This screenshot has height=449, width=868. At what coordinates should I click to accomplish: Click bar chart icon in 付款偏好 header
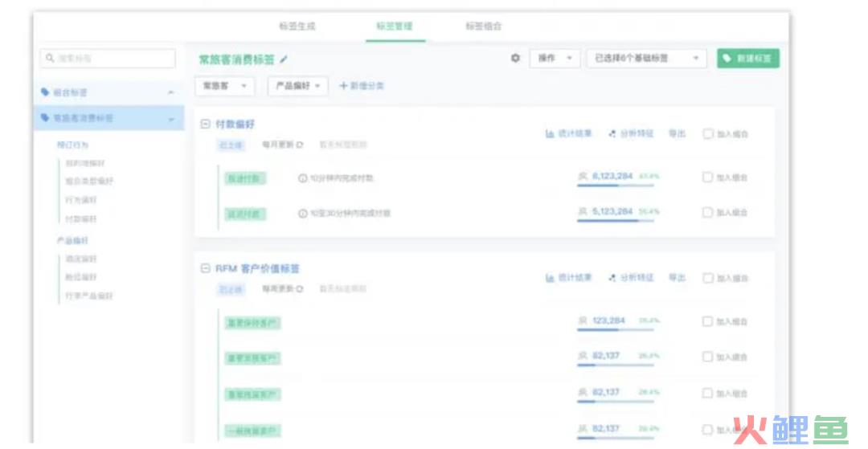coord(550,134)
